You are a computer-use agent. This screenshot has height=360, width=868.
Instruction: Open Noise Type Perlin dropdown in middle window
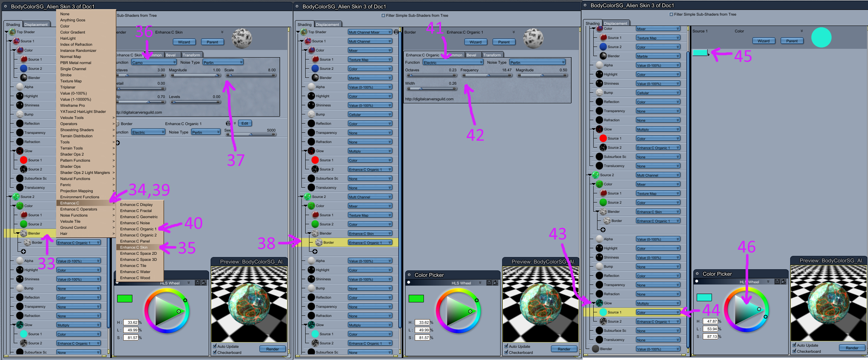coord(537,62)
